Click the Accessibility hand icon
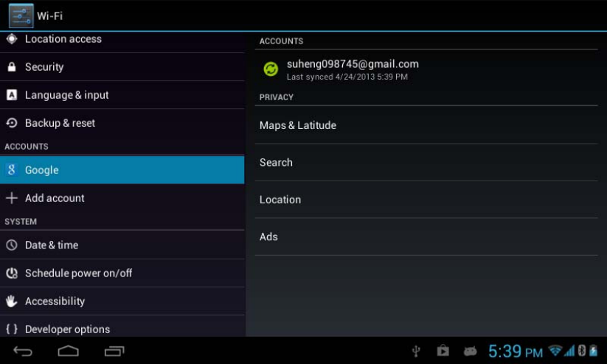 12,301
